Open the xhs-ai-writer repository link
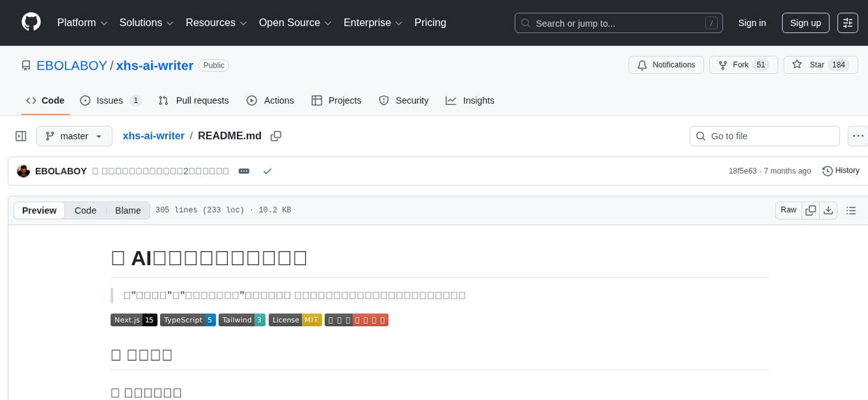Viewport: 868px width, 400px height. [x=154, y=65]
